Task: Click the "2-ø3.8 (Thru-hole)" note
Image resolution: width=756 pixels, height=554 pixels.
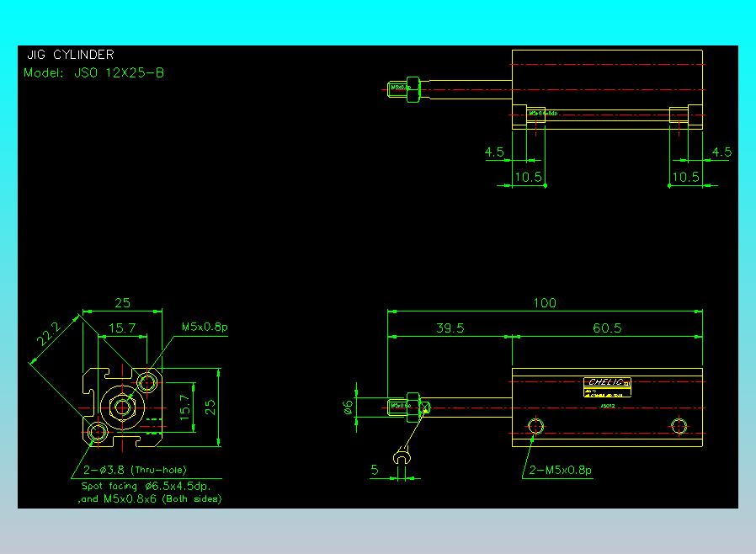Action: tap(135, 470)
